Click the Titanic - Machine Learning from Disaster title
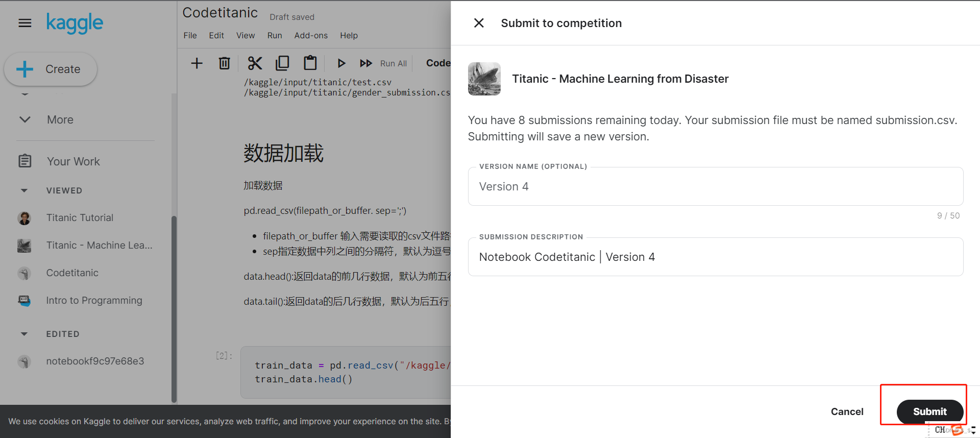Screen dimensions: 980x438 [620, 79]
